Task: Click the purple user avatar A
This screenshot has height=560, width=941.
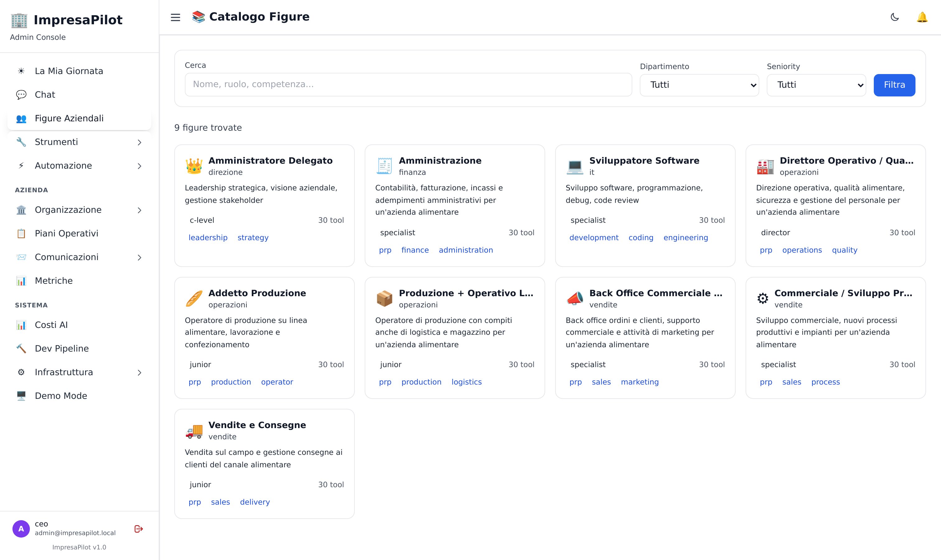Action: point(21,529)
